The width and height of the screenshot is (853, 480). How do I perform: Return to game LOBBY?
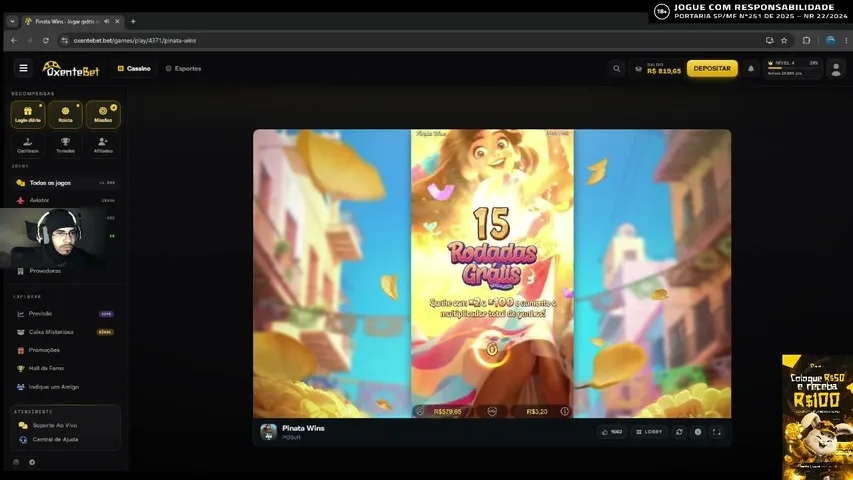pyautogui.click(x=649, y=432)
